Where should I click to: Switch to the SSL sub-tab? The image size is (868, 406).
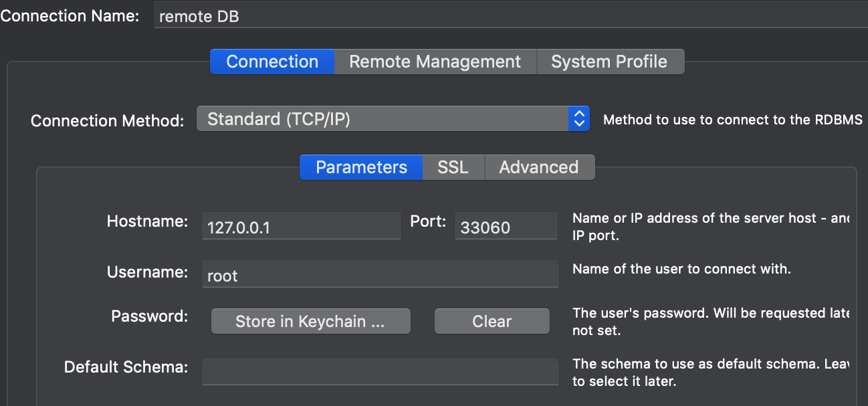[x=453, y=167]
